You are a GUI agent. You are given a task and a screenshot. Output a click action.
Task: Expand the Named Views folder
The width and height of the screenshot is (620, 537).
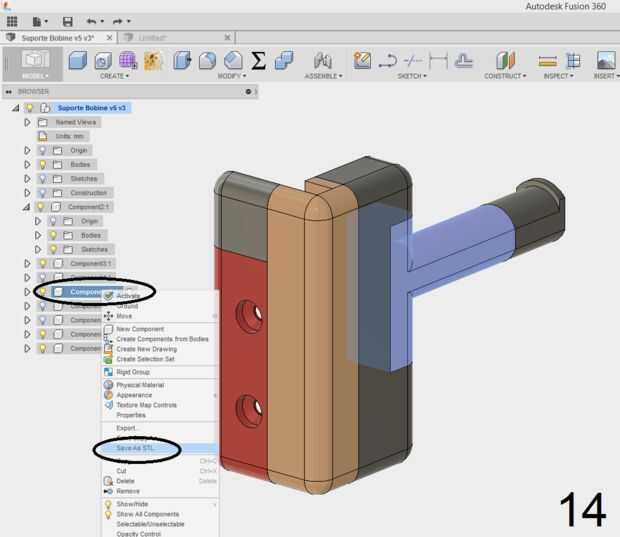coord(27,122)
